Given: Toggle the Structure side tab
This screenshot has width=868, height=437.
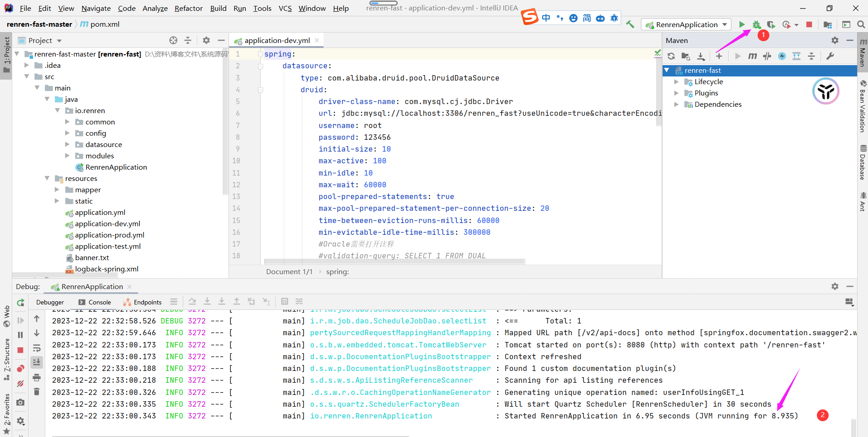Looking at the screenshot, I should click(6, 359).
